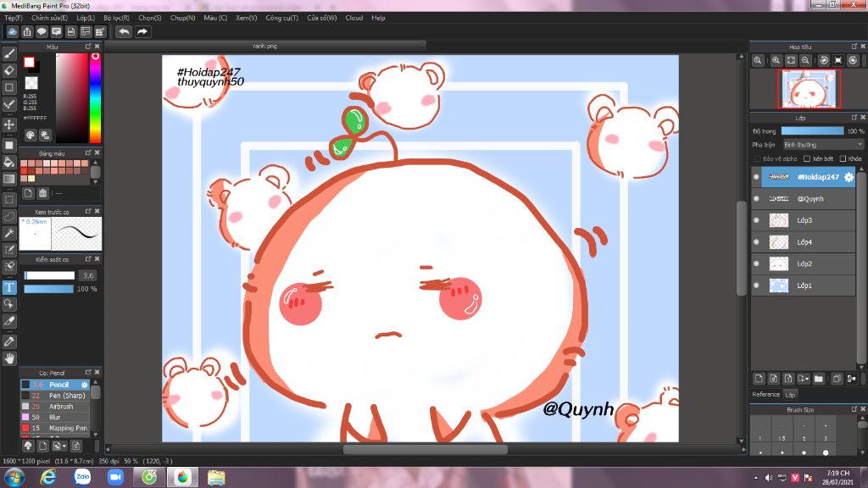Click the Navigator canvas thumbnail

(x=809, y=88)
